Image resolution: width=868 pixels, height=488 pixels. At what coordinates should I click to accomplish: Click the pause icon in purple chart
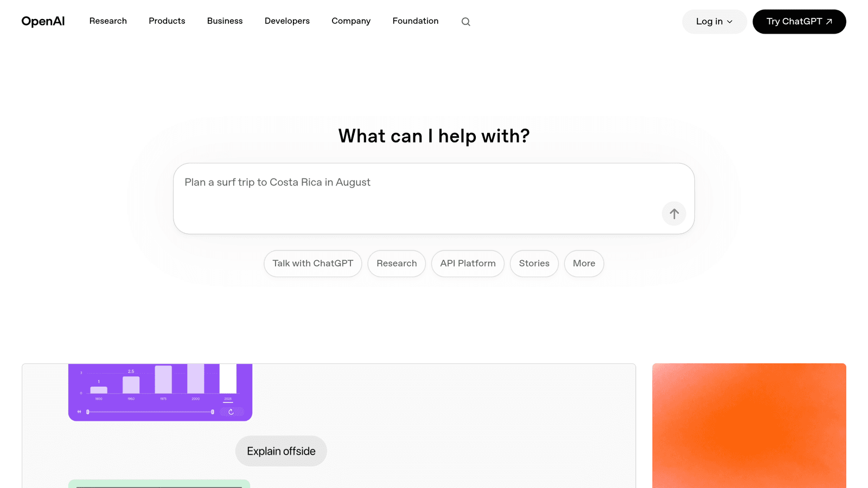[x=79, y=412]
